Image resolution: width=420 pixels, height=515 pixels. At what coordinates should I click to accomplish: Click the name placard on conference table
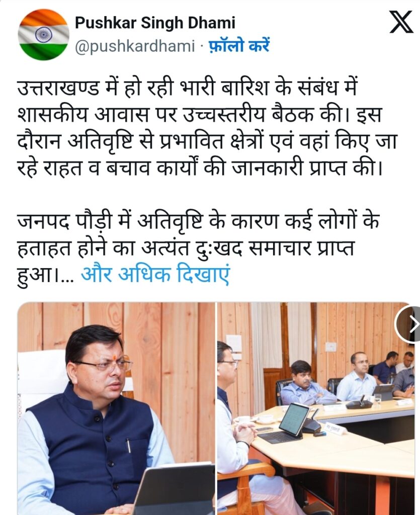[x=335, y=428]
